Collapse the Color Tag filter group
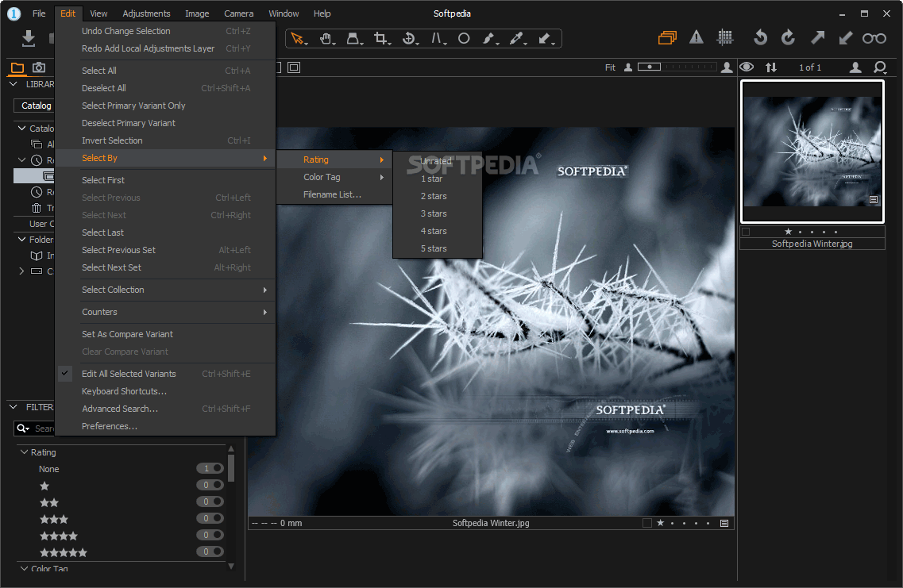Image resolution: width=903 pixels, height=588 pixels. [x=24, y=568]
